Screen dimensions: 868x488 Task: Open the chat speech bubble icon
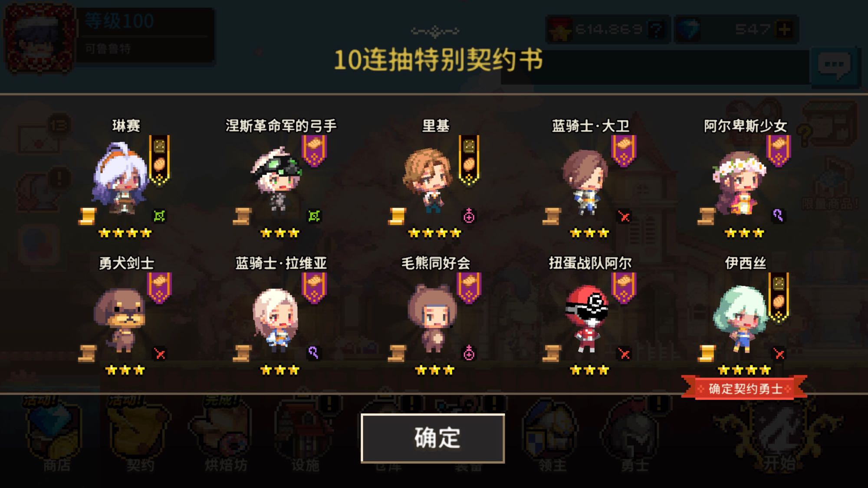[x=834, y=66]
